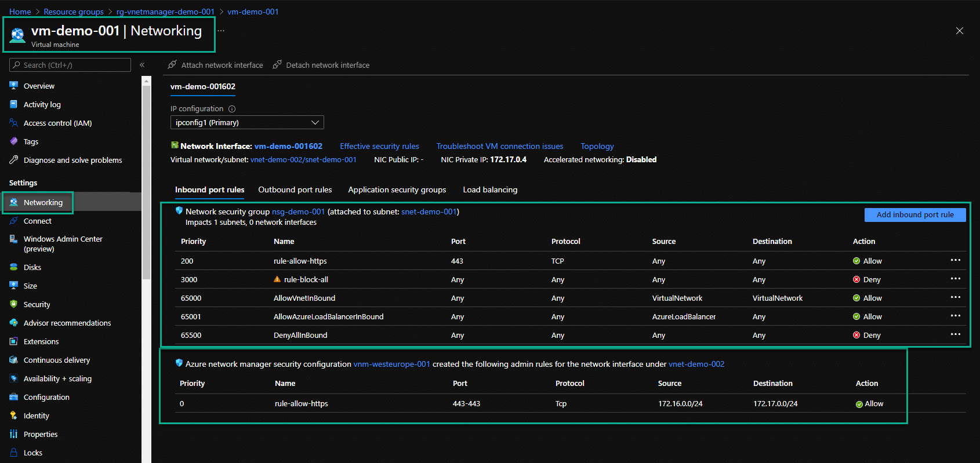The image size is (980, 463).
Task: Select the rule-allow-https name in NSG table
Action: (x=300, y=261)
